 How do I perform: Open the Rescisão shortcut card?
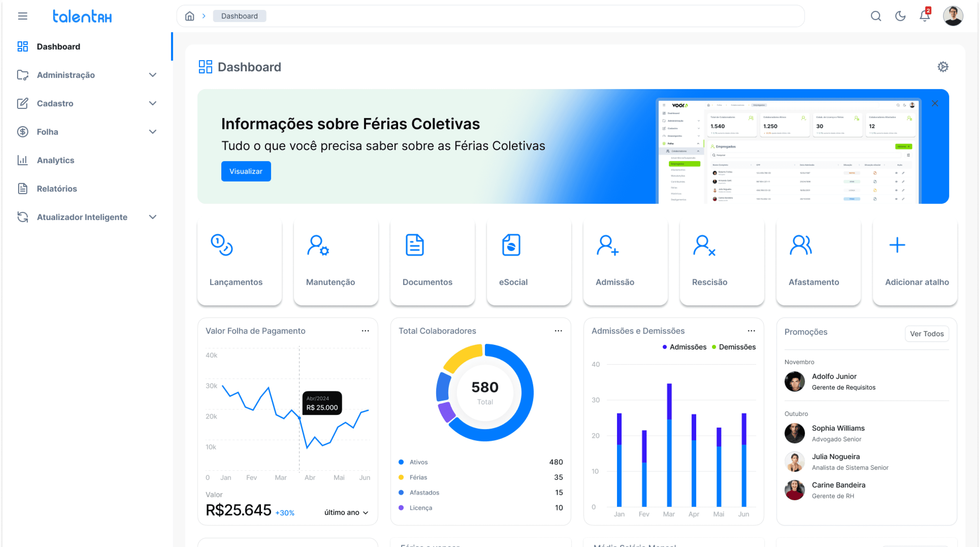[x=722, y=262]
